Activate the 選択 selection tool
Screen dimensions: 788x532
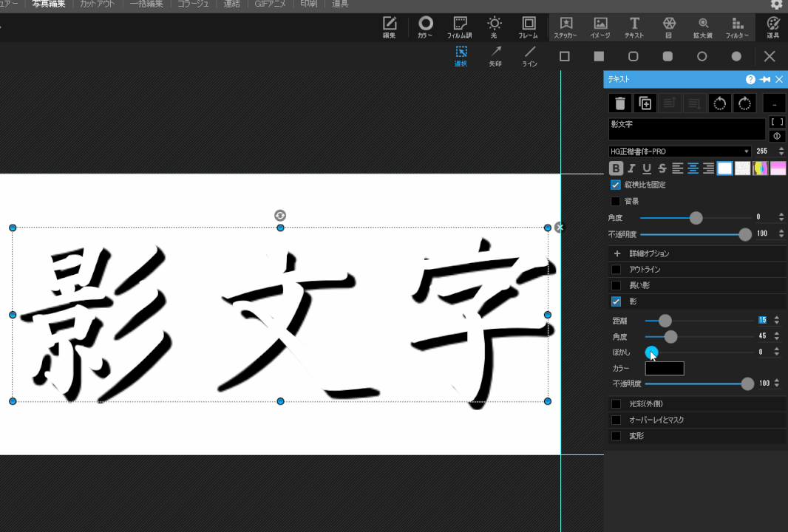[461, 56]
